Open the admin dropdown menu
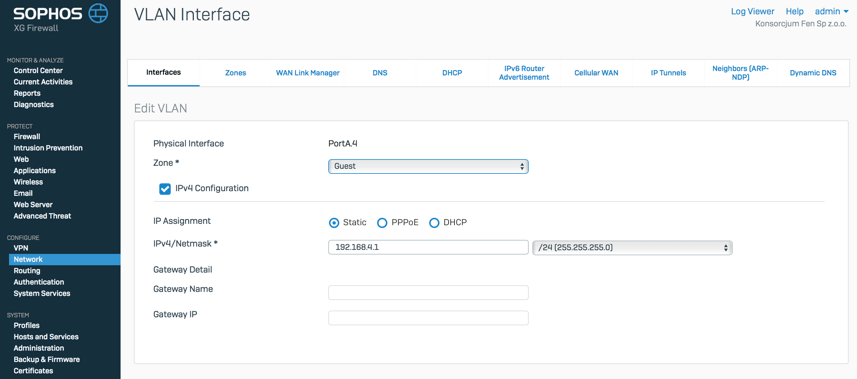Viewport: 857px width, 379px height. (832, 11)
